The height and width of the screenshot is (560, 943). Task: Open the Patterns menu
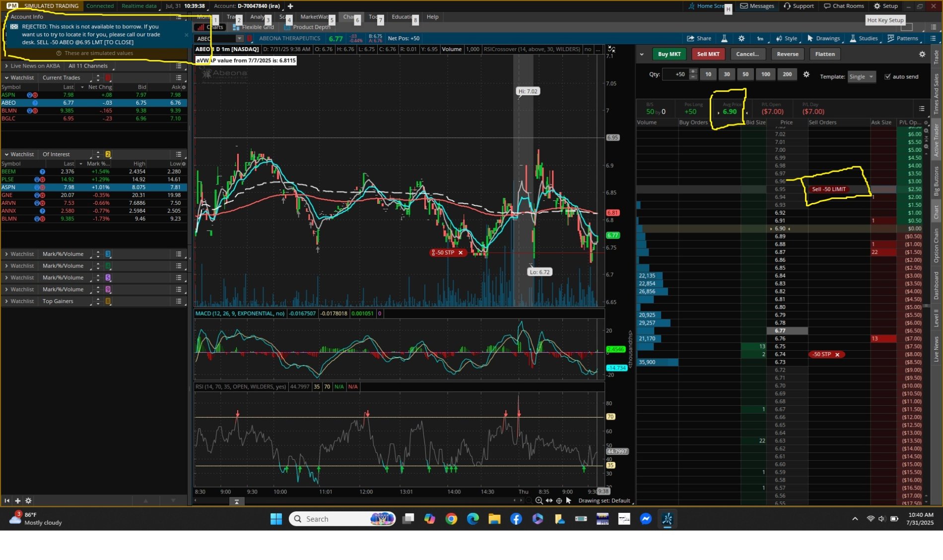[903, 38]
